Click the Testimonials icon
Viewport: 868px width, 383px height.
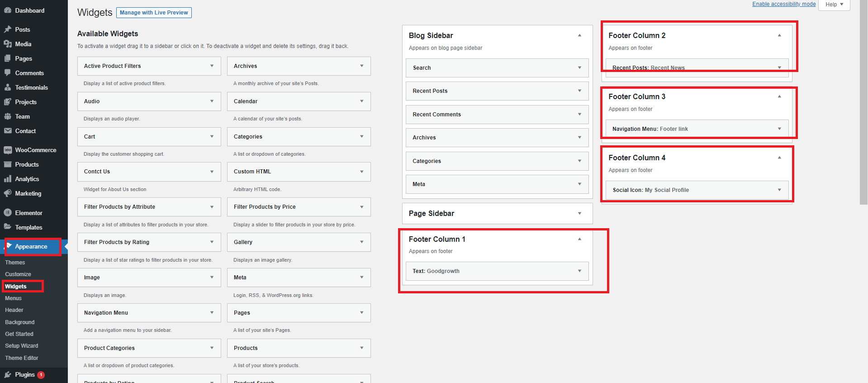(8, 87)
